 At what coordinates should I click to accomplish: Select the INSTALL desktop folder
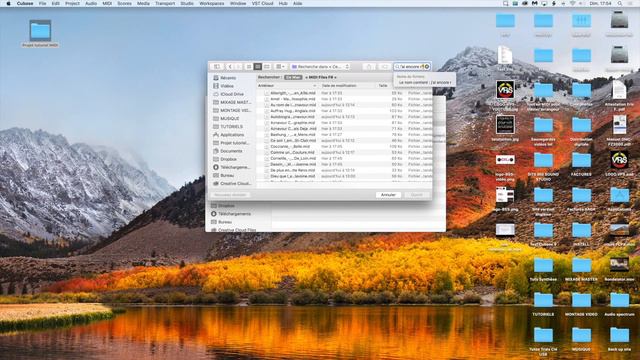click(581, 234)
